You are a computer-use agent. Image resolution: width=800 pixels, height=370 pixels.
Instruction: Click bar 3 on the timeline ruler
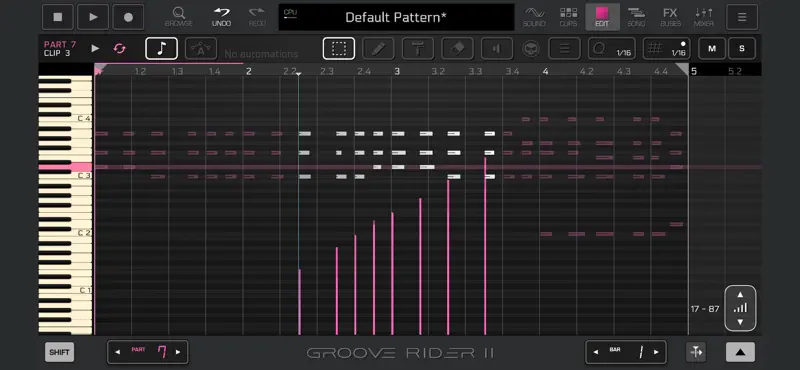[x=397, y=71]
